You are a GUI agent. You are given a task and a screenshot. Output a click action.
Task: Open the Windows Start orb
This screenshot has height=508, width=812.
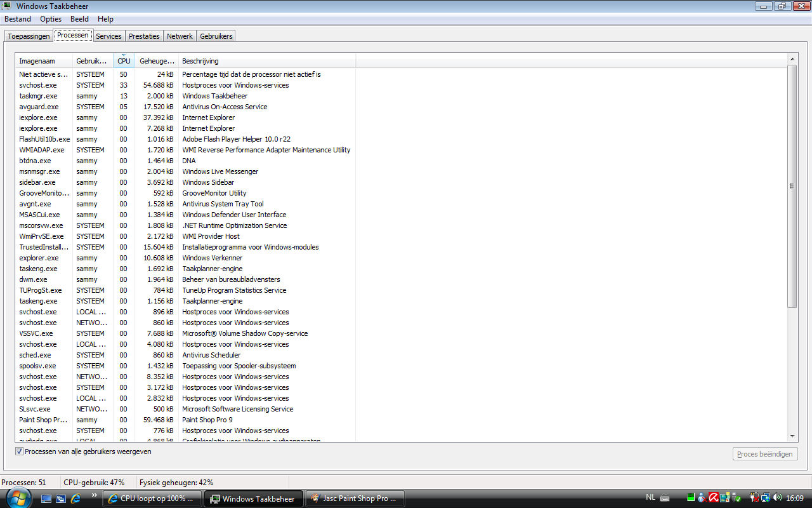click(x=19, y=497)
